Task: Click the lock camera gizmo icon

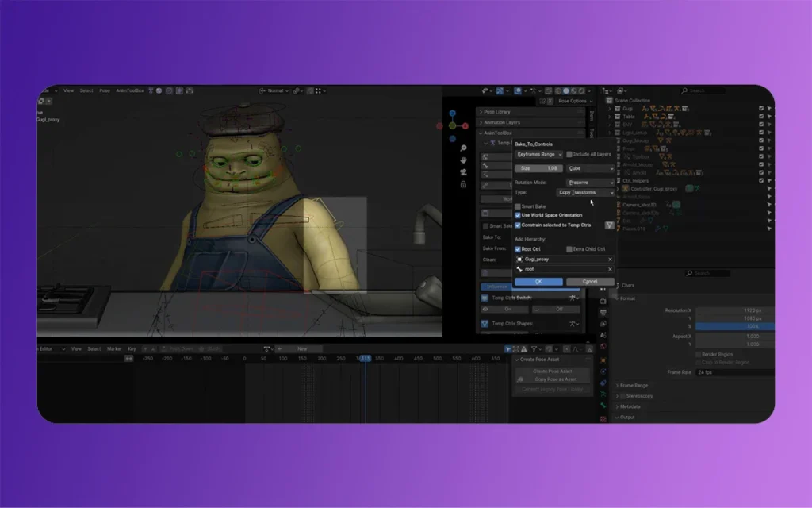Action: point(463,184)
